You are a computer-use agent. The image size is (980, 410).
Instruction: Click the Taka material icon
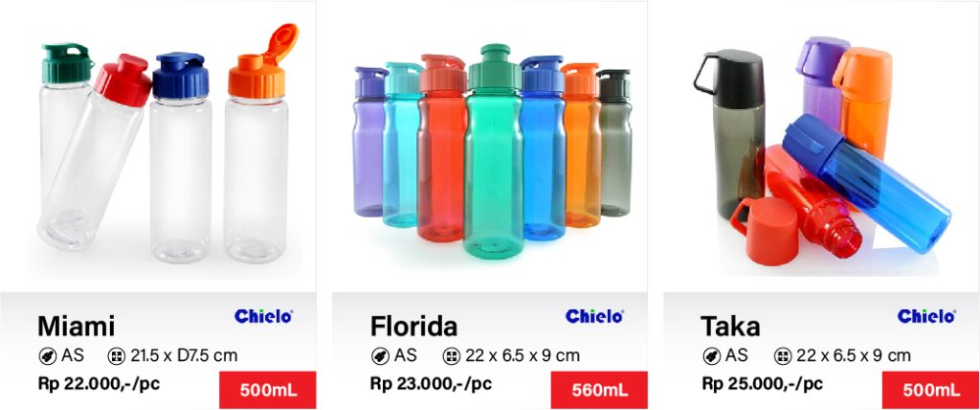(712, 355)
